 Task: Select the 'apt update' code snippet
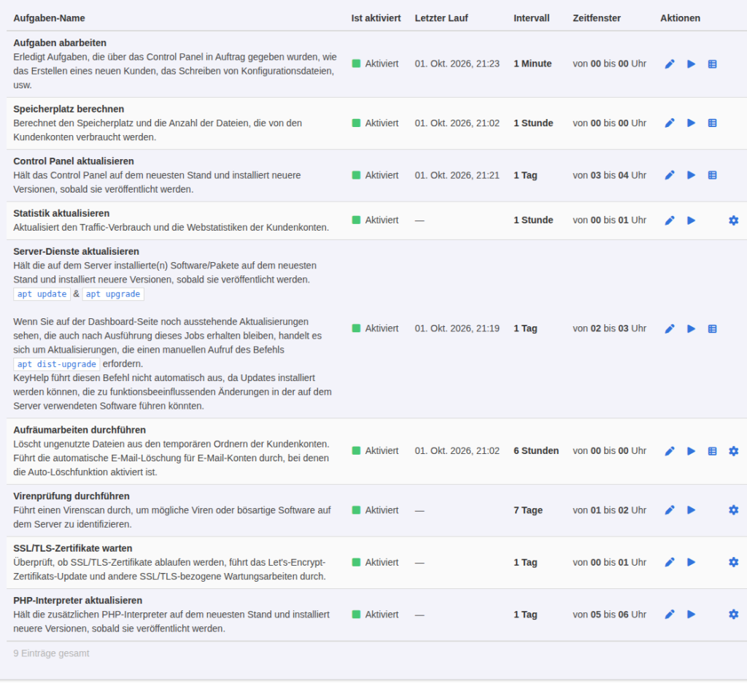(x=42, y=294)
